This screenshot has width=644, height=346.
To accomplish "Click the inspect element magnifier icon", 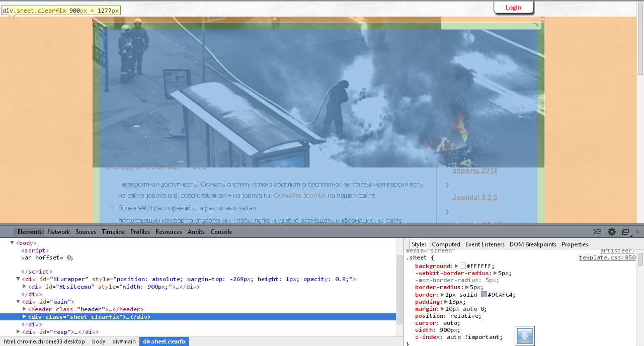I will click(x=8, y=232).
